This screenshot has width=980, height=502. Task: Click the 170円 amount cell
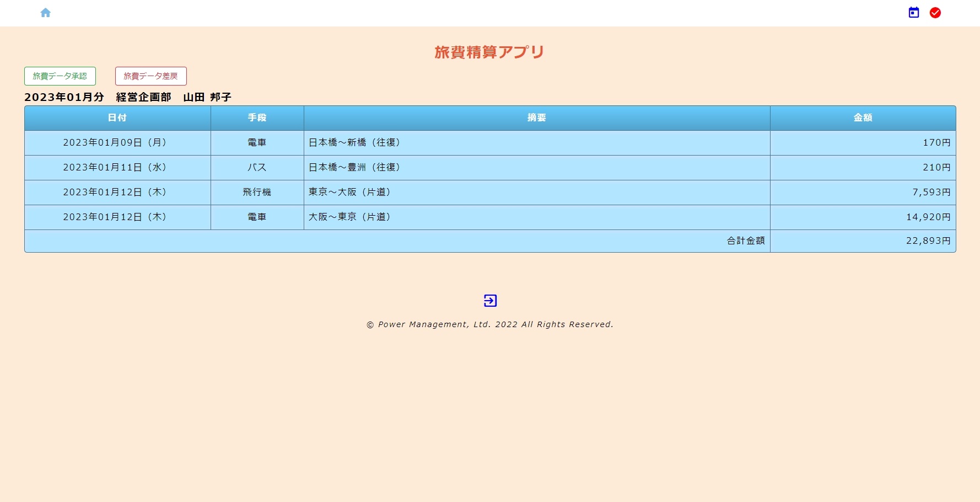click(863, 143)
